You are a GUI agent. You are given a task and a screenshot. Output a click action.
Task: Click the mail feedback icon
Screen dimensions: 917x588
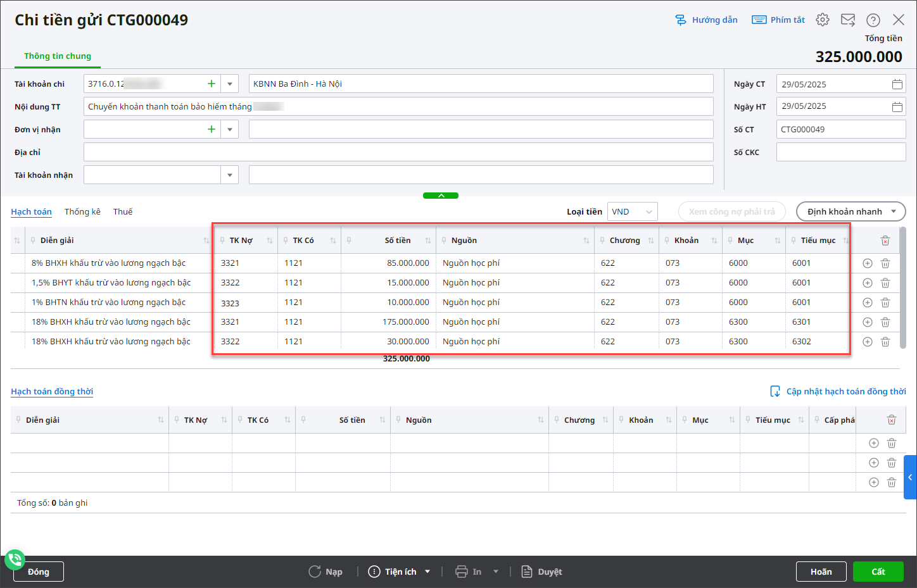click(848, 20)
